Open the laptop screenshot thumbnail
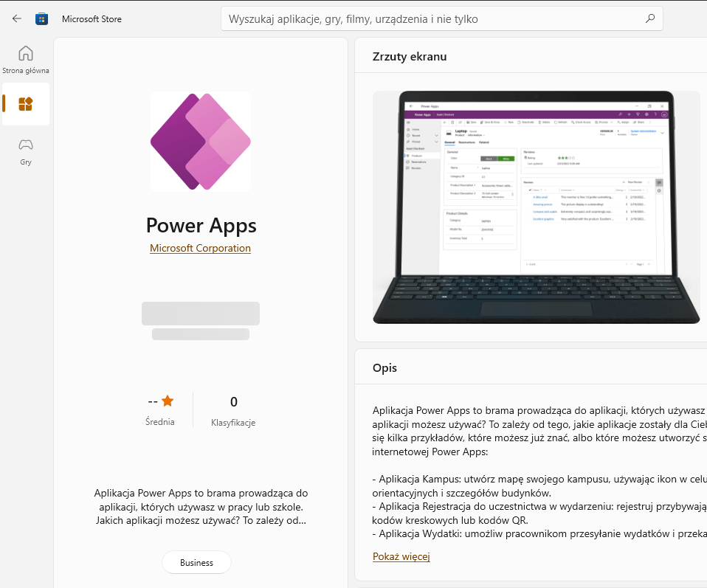Viewport: 707px width, 588px height. click(x=537, y=207)
